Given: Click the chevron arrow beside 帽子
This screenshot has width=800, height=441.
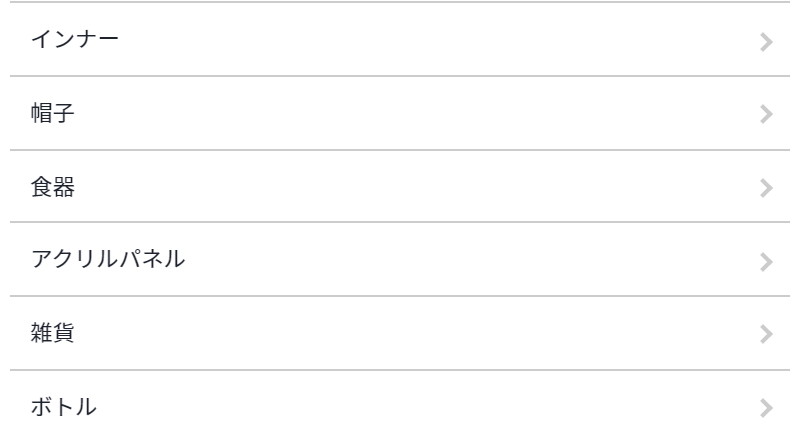Looking at the screenshot, I should pyautogui.click(x=766, y=114).
